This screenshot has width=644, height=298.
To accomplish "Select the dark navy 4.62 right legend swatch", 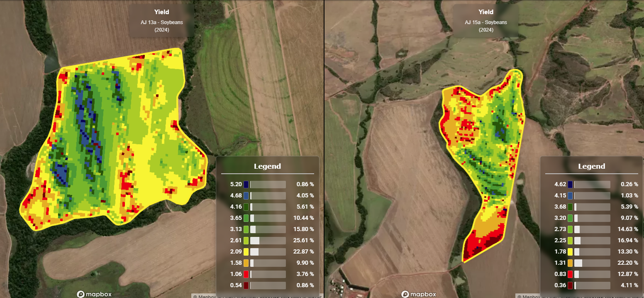I will (x=570, y=184).
